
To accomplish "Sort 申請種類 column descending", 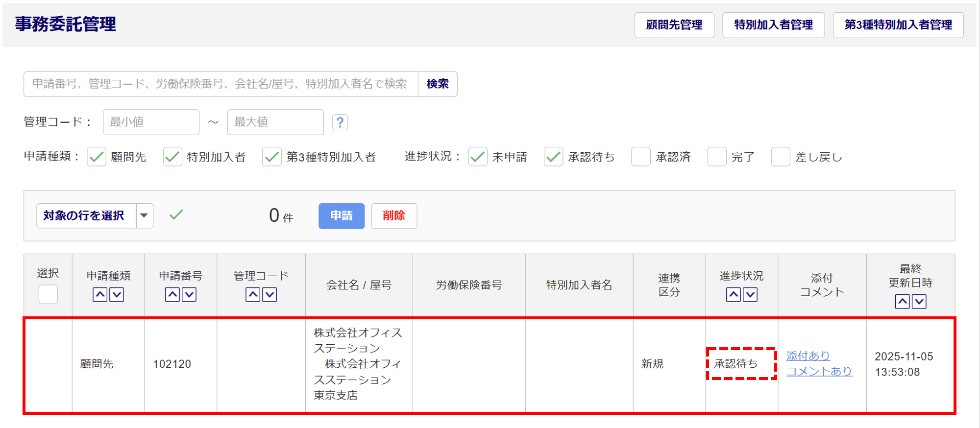I will click(117, 295).
